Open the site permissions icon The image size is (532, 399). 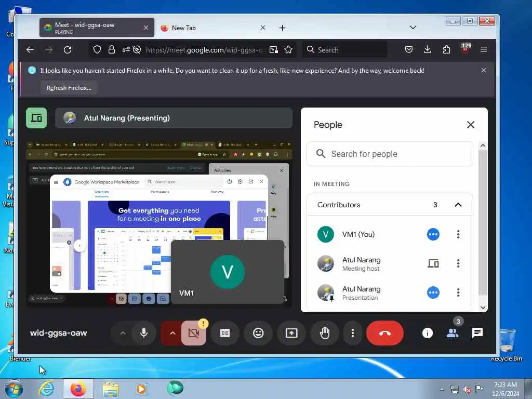[x=126, y=50]
